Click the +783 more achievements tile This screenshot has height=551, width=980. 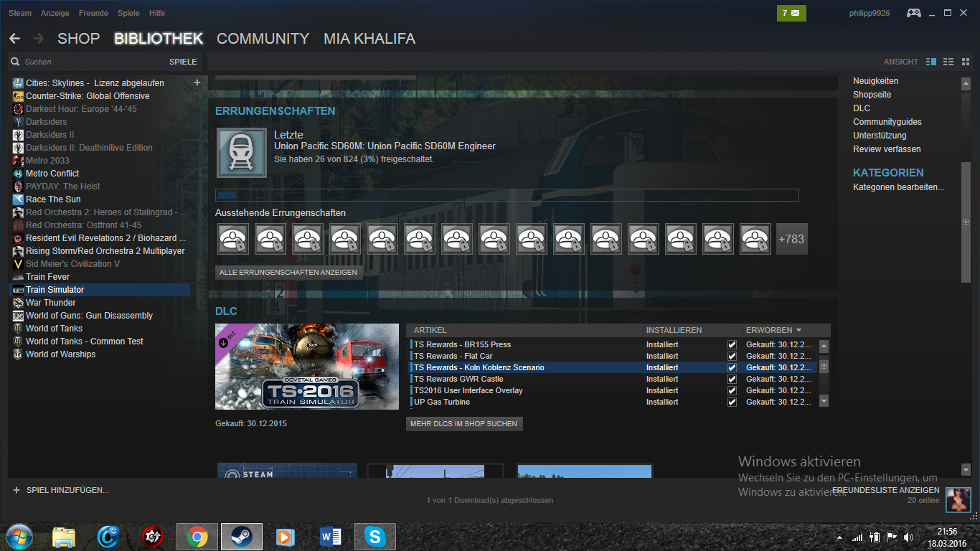pos(791,239)
